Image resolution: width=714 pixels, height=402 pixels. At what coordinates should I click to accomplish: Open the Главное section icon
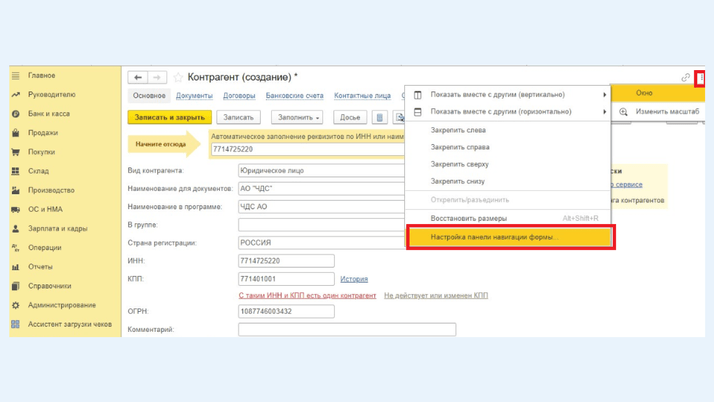click(16, 76)
